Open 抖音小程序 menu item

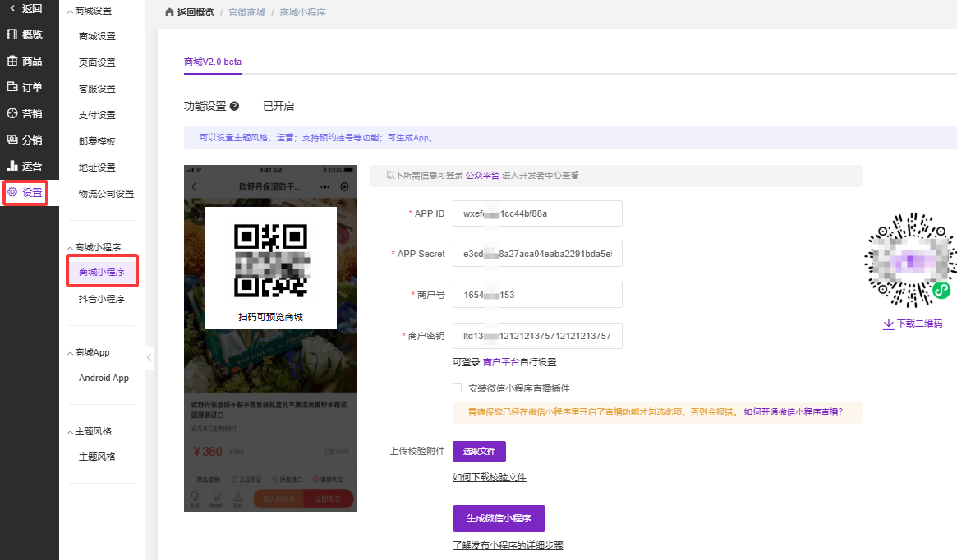tap(101, 300)
